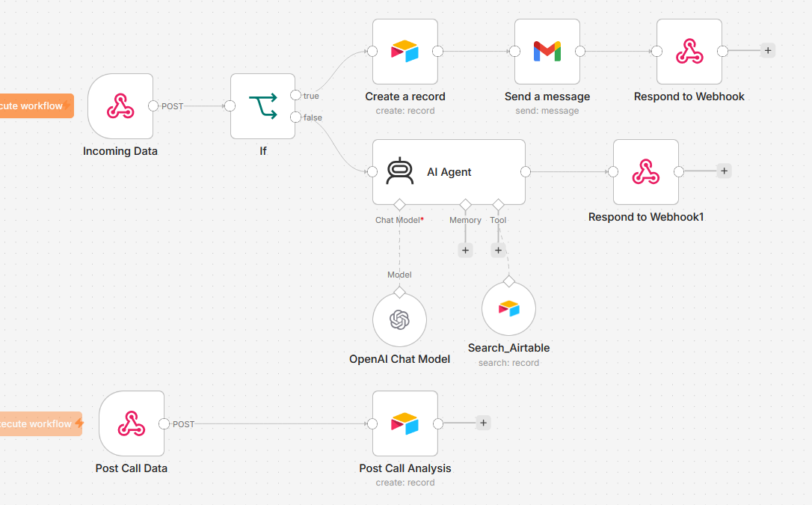Click the 'search: record' subtitle
The image size is (812, 505).
[508, 363]
